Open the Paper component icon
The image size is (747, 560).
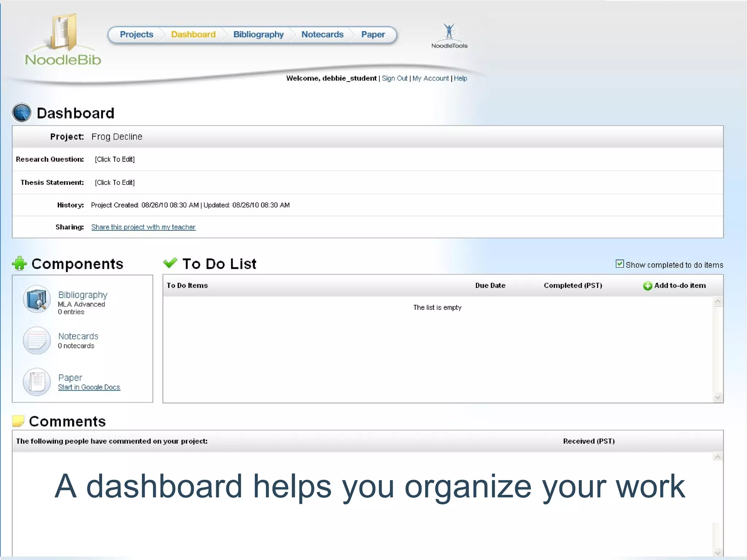37,382
